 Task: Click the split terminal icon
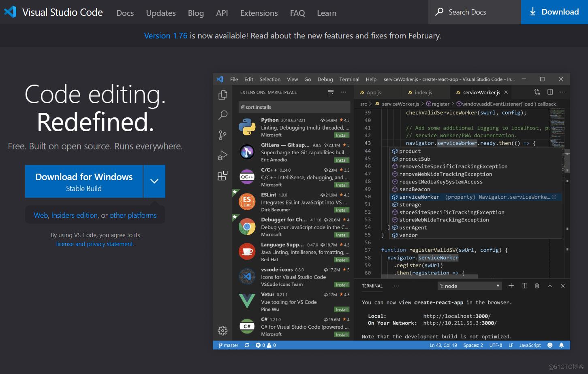click(x=524, y=286)
